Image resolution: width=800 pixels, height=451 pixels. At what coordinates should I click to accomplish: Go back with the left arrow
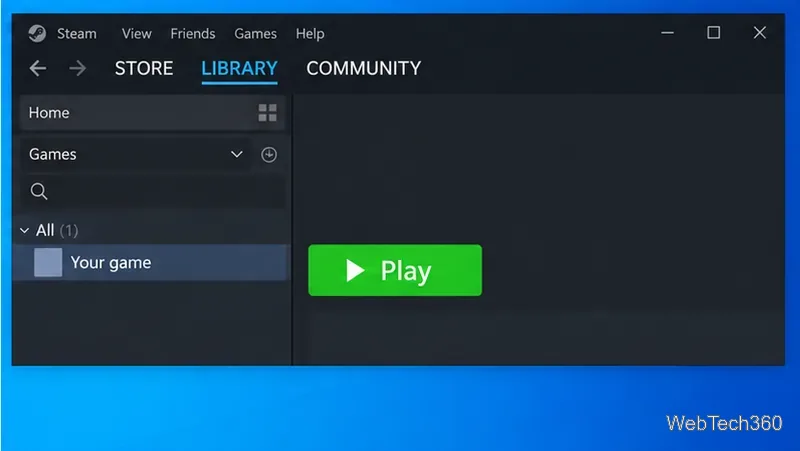(x=38, y=68)
